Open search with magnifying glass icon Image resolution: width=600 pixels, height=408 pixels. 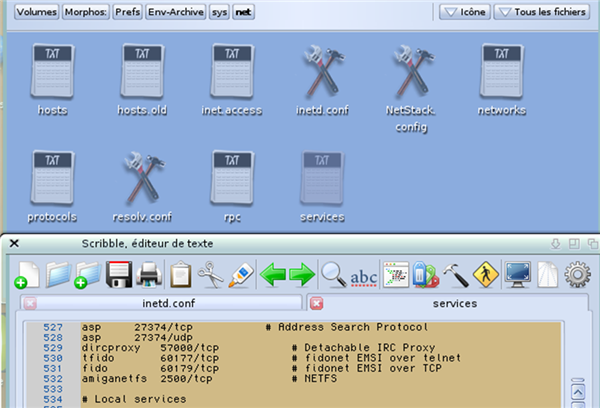(x=334, y=274)
